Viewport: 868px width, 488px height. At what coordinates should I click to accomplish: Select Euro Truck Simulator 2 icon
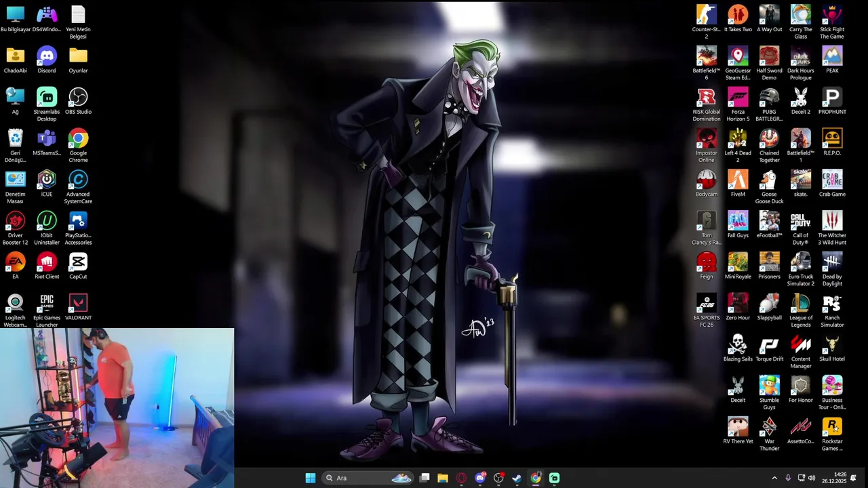[x=801, y=270]
